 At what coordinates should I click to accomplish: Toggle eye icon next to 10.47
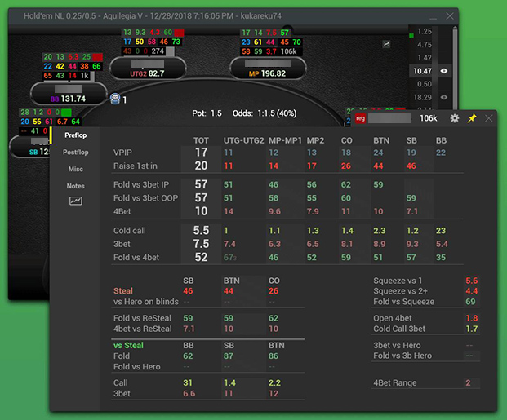[444, 71]
